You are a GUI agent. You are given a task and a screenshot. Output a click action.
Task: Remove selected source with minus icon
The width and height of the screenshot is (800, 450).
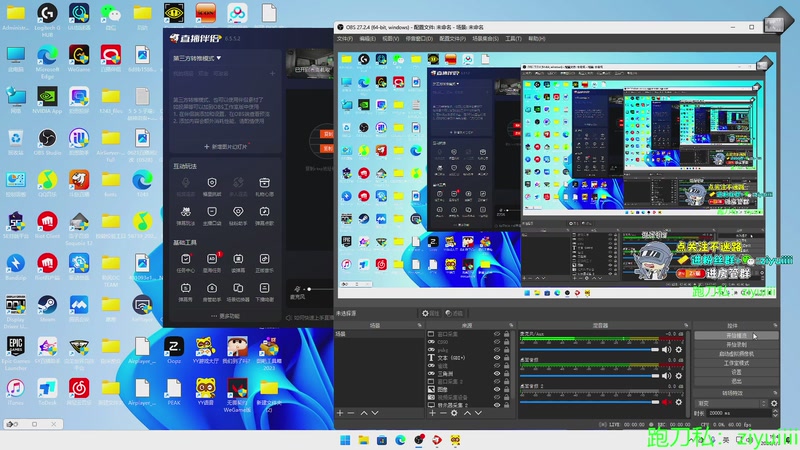443,413
